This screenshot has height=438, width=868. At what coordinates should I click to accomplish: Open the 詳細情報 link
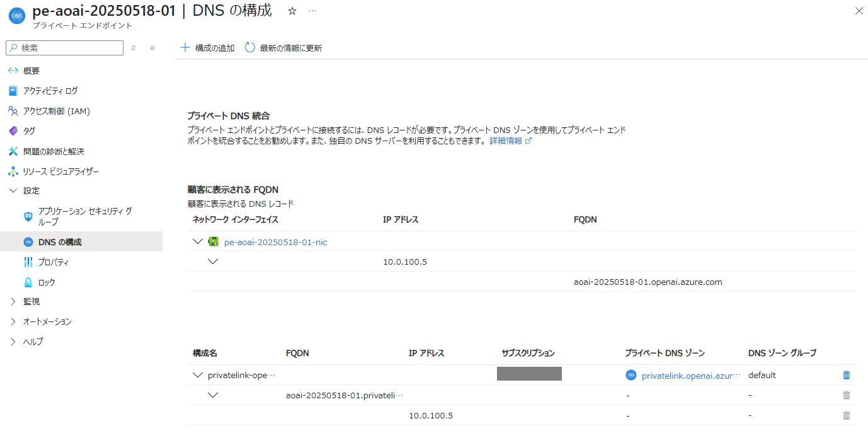(510, 141)
